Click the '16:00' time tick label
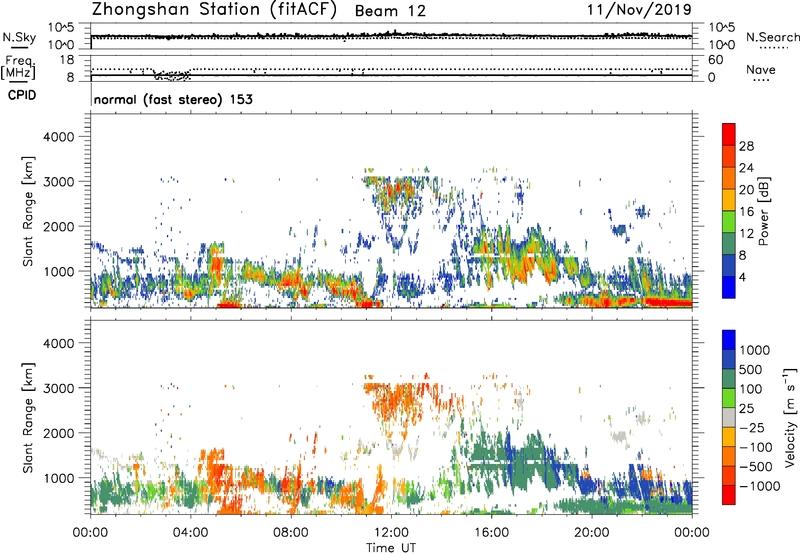Image resolution: width=800 pixels, height=554 pixels. click(x=491, y=533)
